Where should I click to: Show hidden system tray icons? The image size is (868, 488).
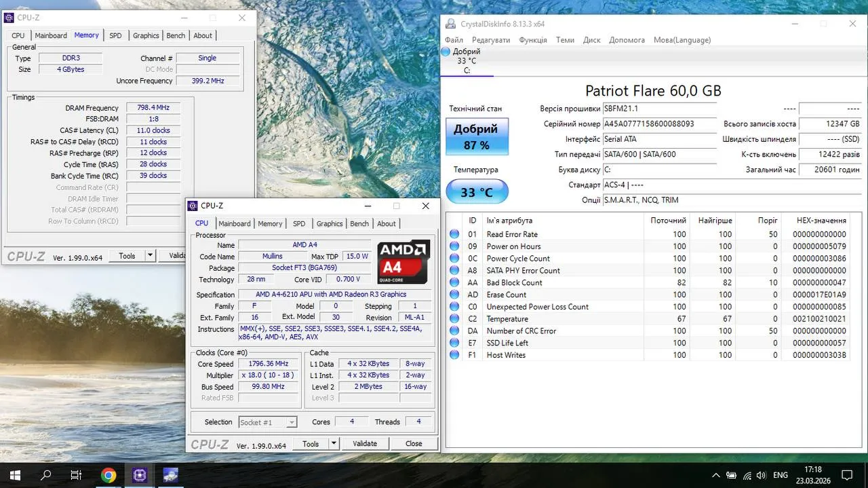716,475
